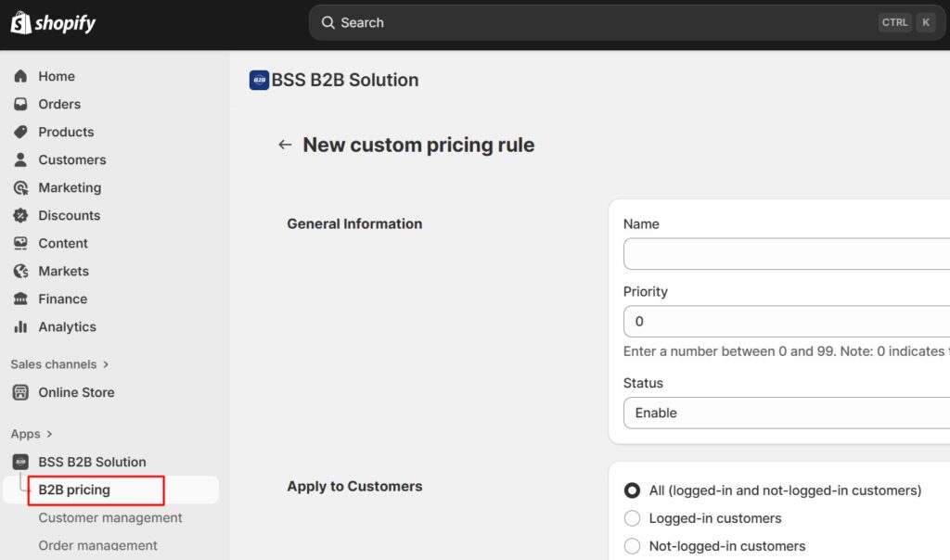Click the Finance bank icon
This screenshot has width=950, height=560.
[20, 299]
